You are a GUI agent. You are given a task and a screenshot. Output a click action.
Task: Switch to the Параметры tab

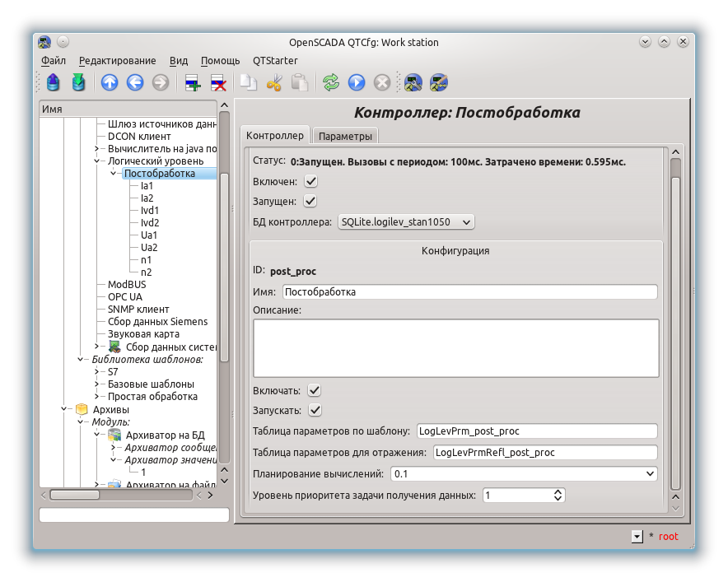(345, 136)
